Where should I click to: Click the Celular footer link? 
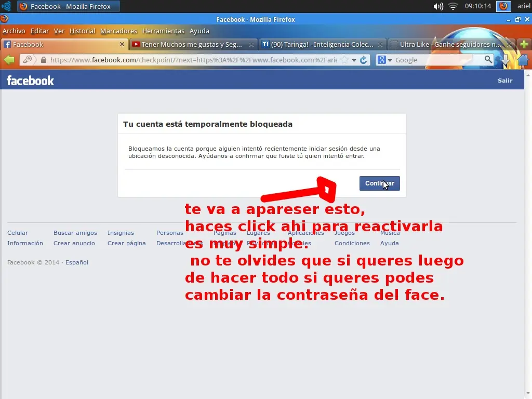coord(18,233)
